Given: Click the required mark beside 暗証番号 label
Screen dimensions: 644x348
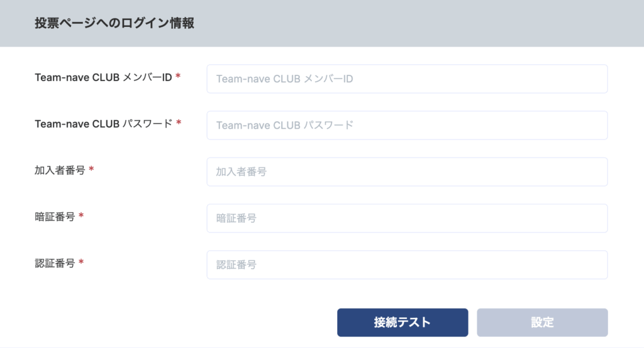Looking at the screenshot, I should (81, 215).
